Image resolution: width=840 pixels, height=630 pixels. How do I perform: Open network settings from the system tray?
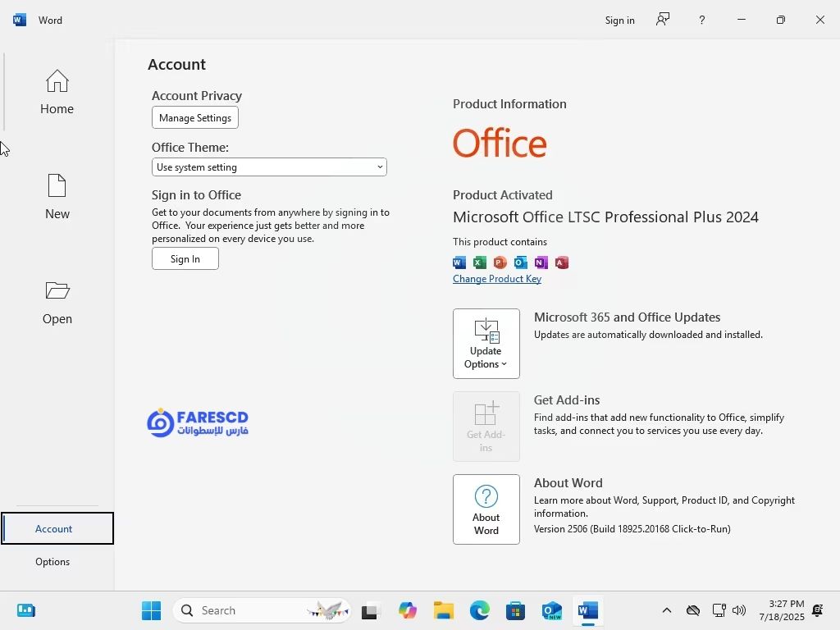pos(719,610)
